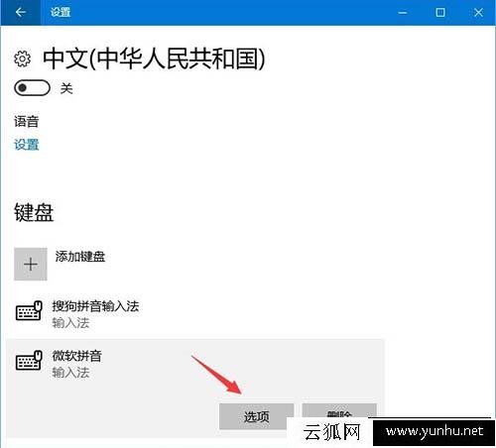The height and width of the screenshot is (448, 496).
Task: Go back using the title bar arrow
Action: point(21,13)
